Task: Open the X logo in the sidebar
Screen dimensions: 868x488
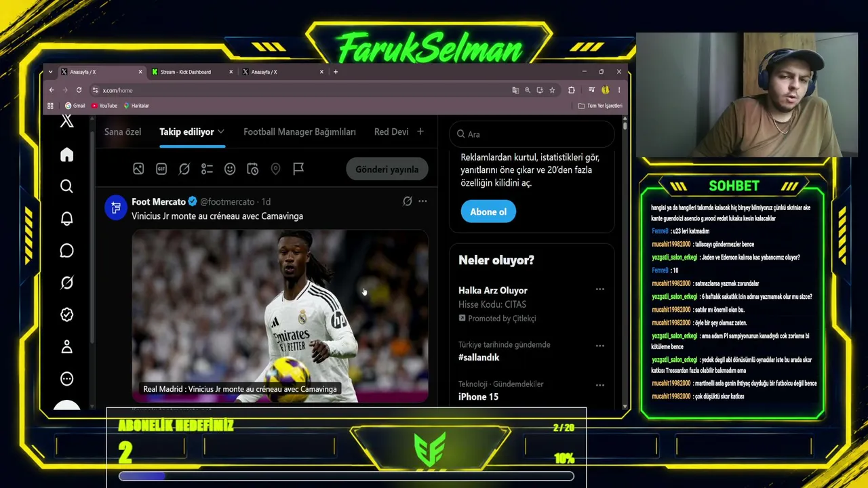Action: click(x=66, y=121)
